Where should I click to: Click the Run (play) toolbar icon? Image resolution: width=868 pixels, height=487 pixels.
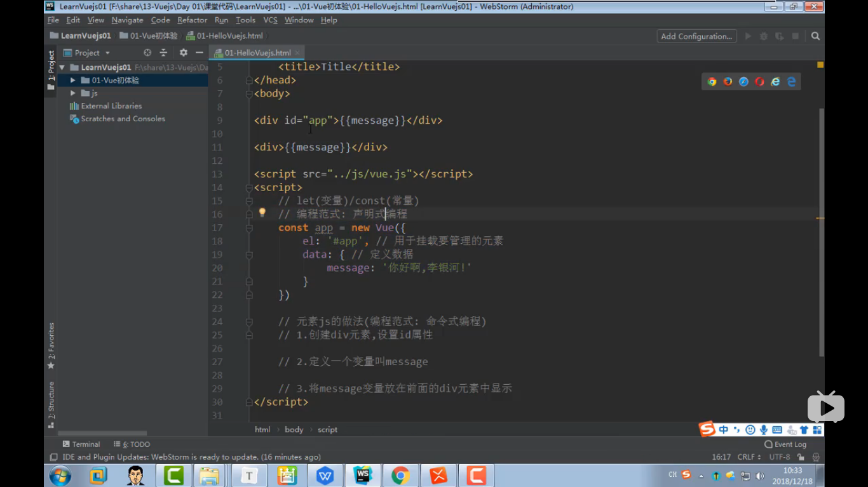[x=748, y=36]
